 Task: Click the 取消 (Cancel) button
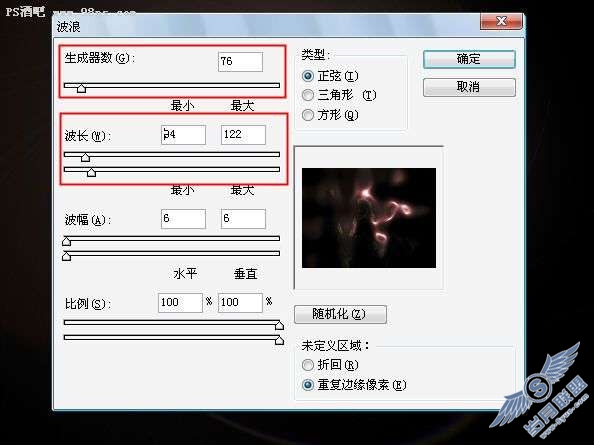click(469, 87)
